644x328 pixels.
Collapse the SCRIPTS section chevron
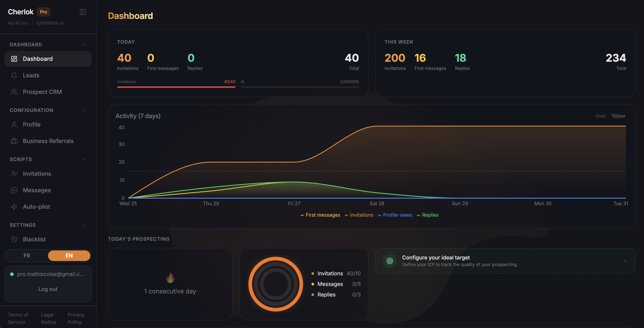click(x=84, y=160)
